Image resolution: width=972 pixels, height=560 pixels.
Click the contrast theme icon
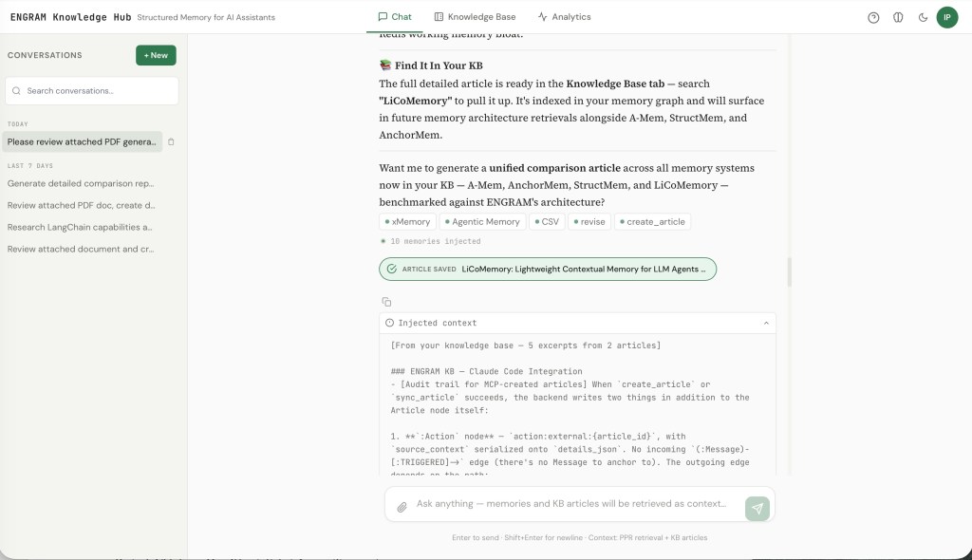[x=898, y=17]
